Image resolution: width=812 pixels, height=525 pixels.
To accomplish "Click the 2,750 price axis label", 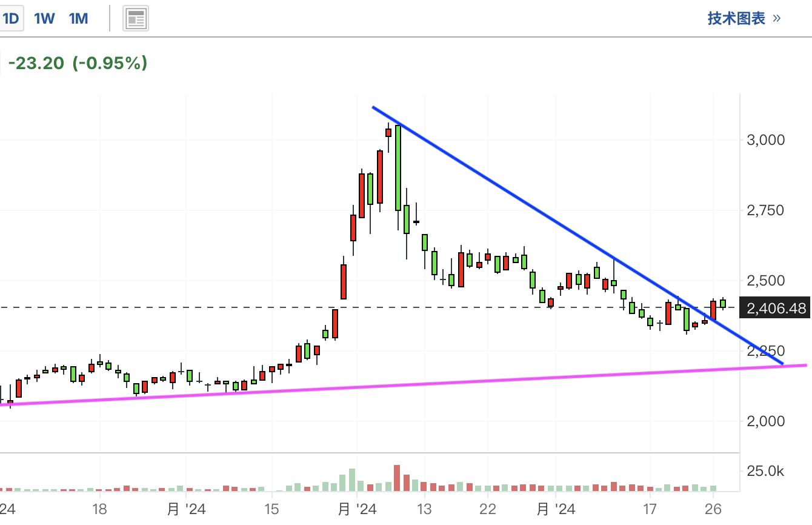I will pyautogui.click(x=765, y=210).
